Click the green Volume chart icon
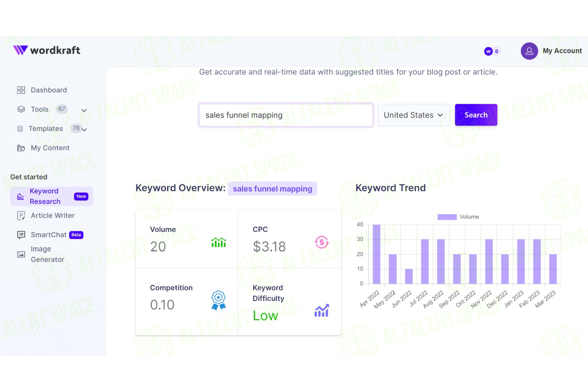The height and width of the screenshot is (392, 588). point(219,242)
